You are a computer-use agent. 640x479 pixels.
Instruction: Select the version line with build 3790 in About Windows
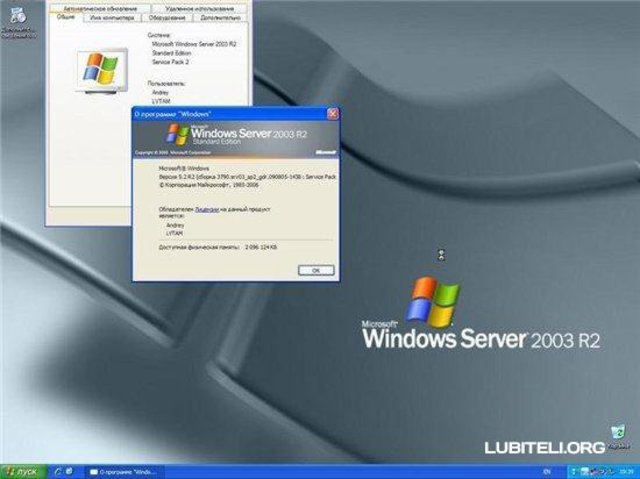(x=247, y=177)
